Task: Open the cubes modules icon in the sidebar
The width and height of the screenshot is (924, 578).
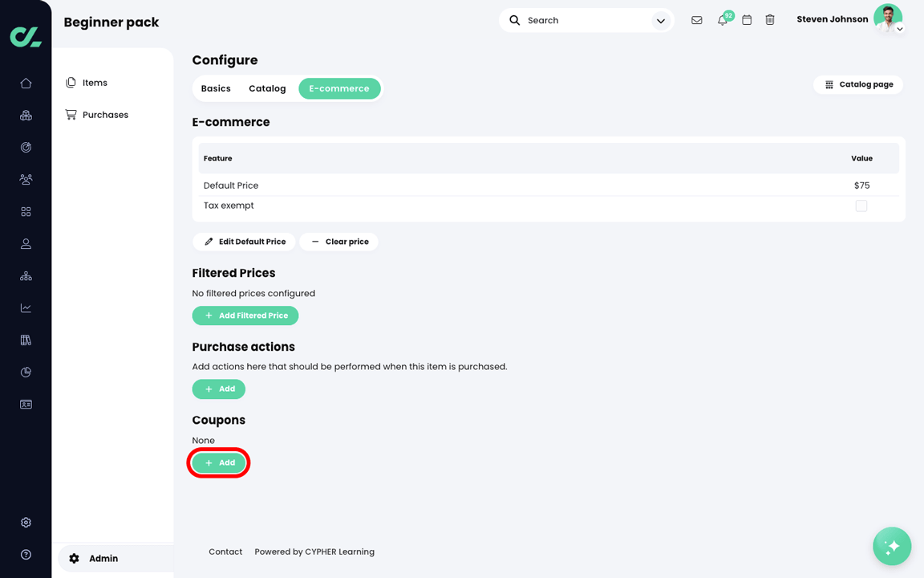Action: pos(26,116)
